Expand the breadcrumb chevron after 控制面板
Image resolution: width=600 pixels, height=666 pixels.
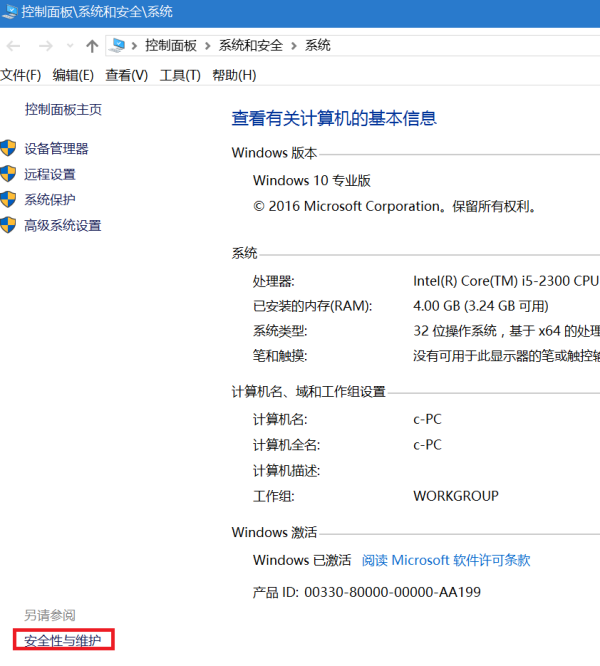point(209,46)
